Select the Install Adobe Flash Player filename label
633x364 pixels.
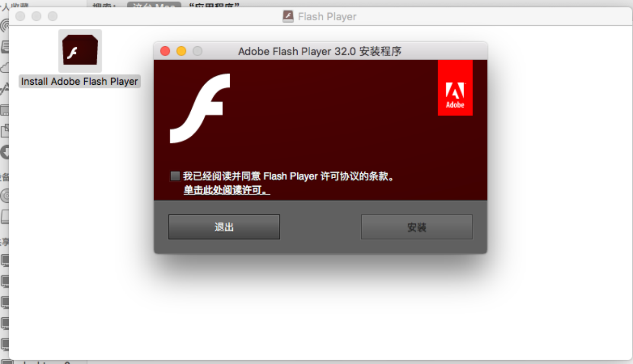[x=80, y=82]
